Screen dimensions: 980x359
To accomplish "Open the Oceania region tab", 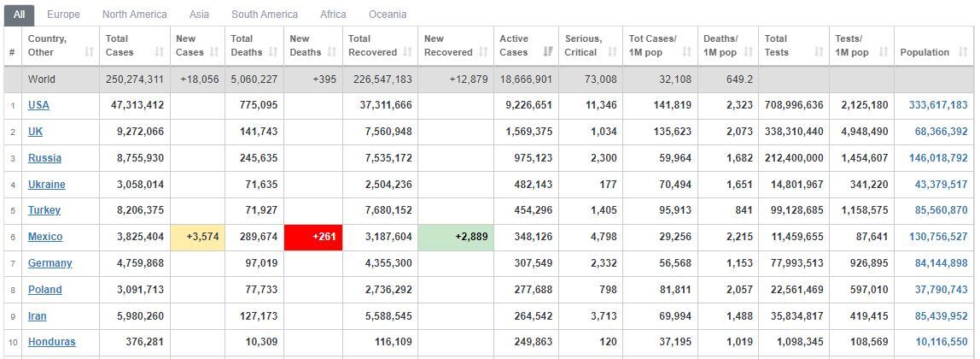I will (x=388, y=14).
